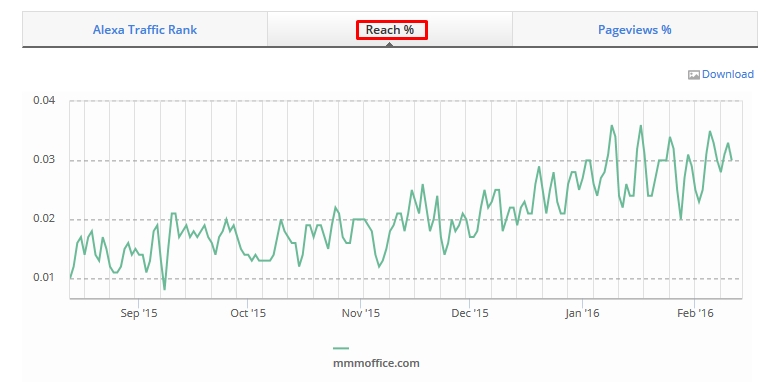
Task: Click the 0.03 y-axis value
Action: (44, 160)
